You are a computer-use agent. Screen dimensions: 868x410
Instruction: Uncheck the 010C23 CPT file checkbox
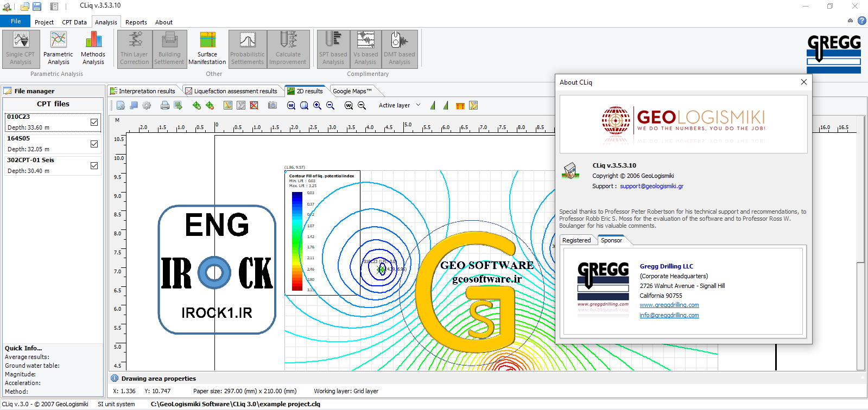click(94, 123)
